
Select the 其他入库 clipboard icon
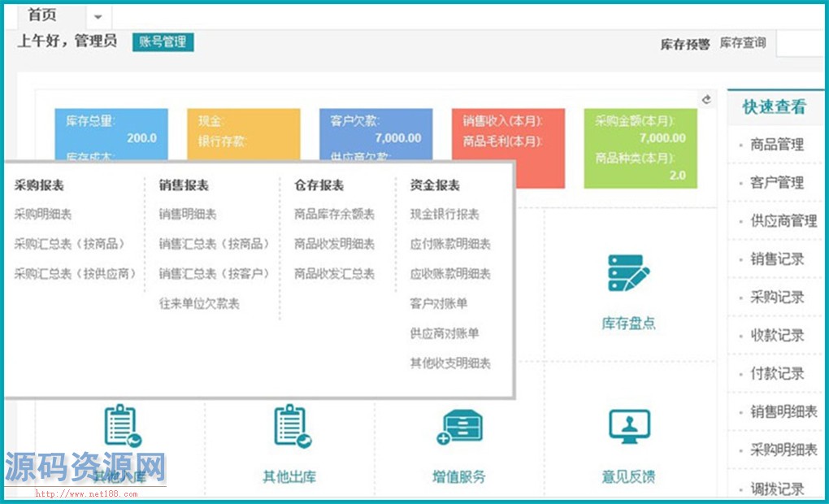[122, 427]
